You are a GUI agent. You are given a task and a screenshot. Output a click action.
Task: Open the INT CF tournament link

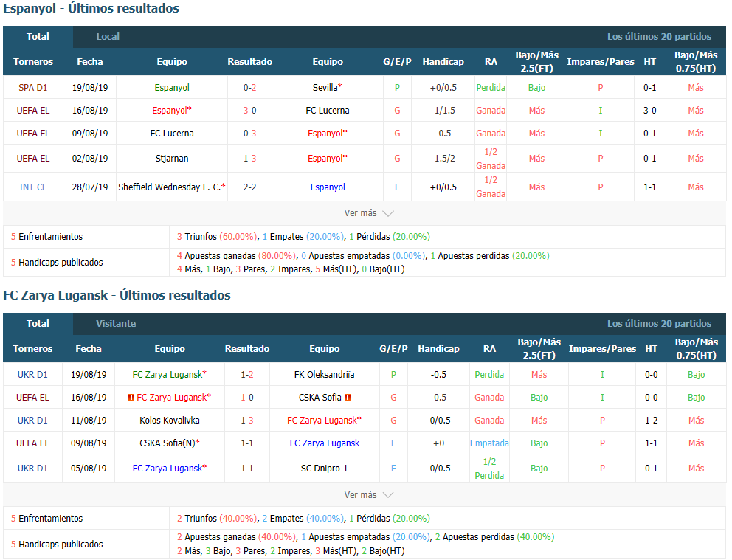coord(32,187)
